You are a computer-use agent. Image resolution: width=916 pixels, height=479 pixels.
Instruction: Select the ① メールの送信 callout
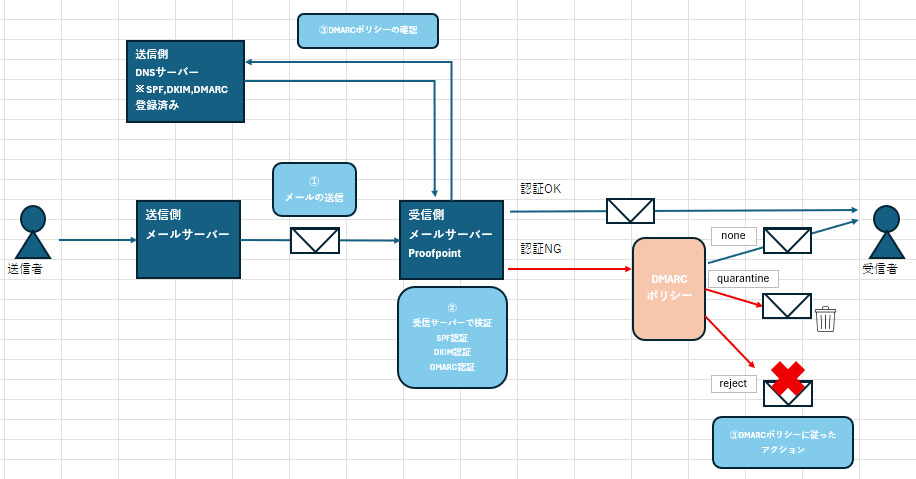[314, 190]
